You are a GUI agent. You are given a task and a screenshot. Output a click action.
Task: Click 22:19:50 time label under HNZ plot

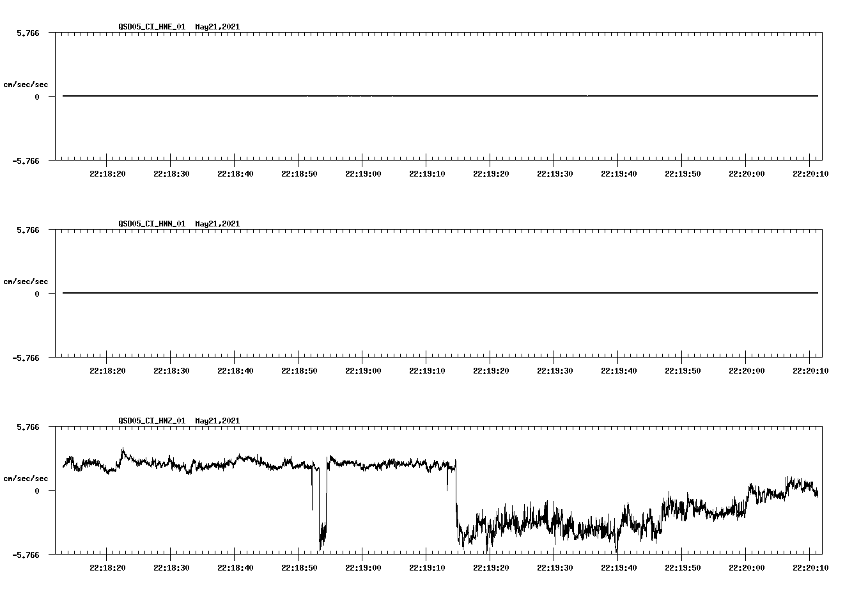tap(683, 568)
